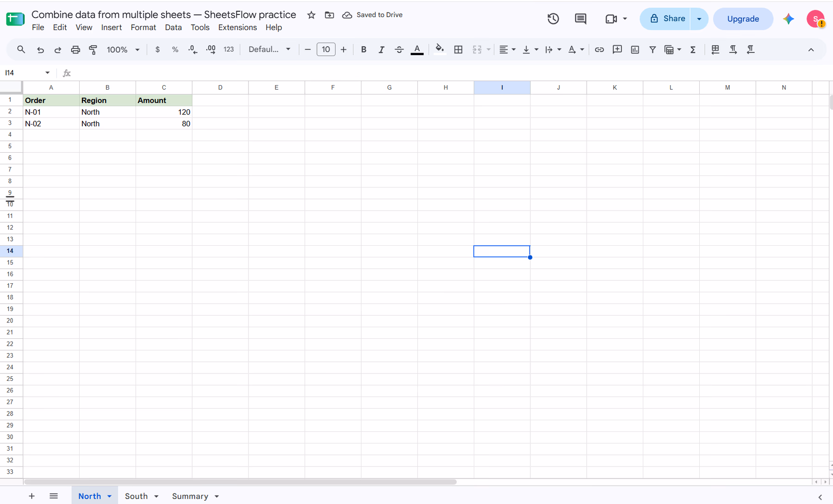Click the Upgrade button
Image resolution: width=833 pixels, height=504 pixels.
pyautogui.click(x=743, y=19)
